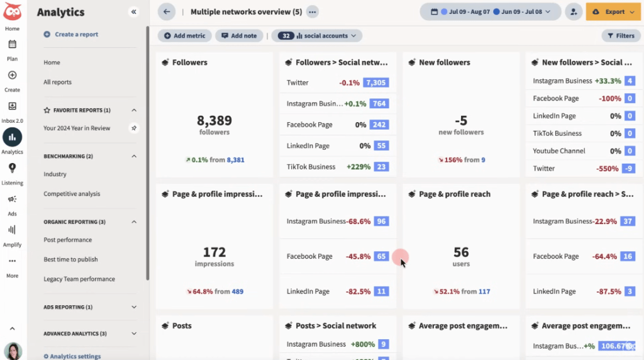Open Inbox 2.0 in sidebar
644x360 pixels.
(13, 106)
